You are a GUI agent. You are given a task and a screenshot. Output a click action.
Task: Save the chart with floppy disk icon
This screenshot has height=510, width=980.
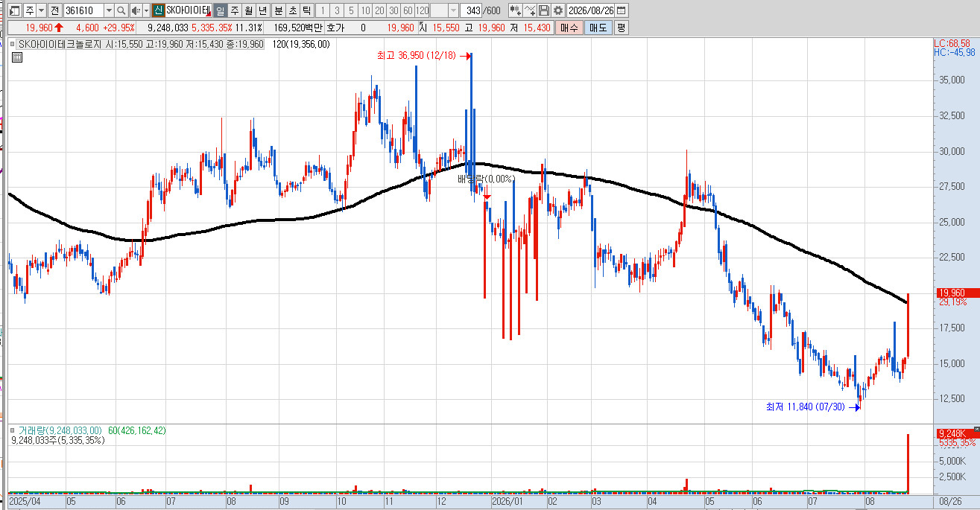(544, 10)
